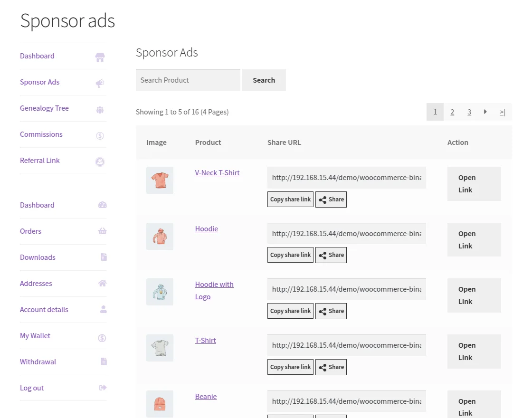The width and height of the screenshot is (532, 418).
Task: Open page 2 of the results
Action: [x=452, y=112]
